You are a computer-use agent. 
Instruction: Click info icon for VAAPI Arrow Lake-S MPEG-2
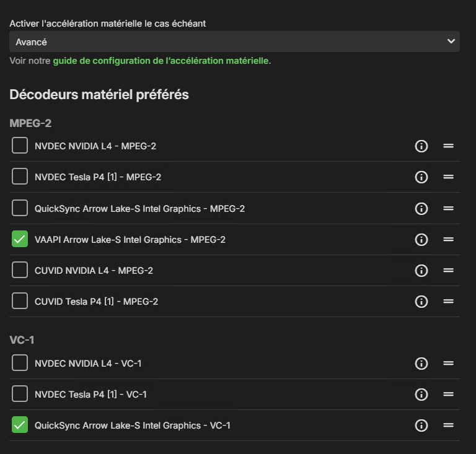(421, 239)
